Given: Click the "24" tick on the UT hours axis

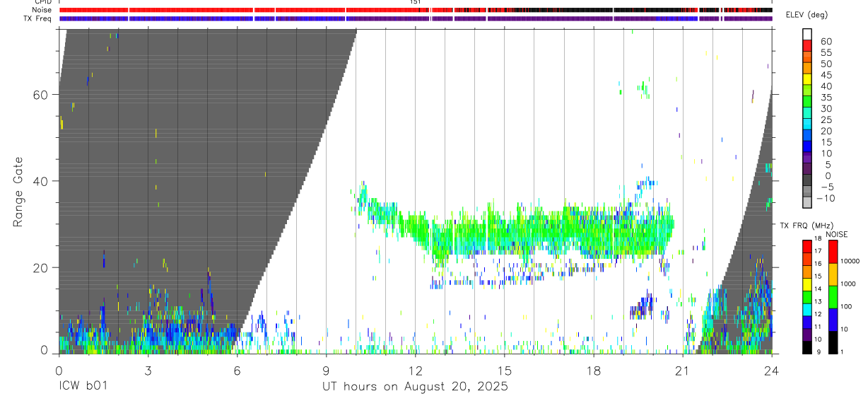Looking at the screenshot, I should (771, 371).
